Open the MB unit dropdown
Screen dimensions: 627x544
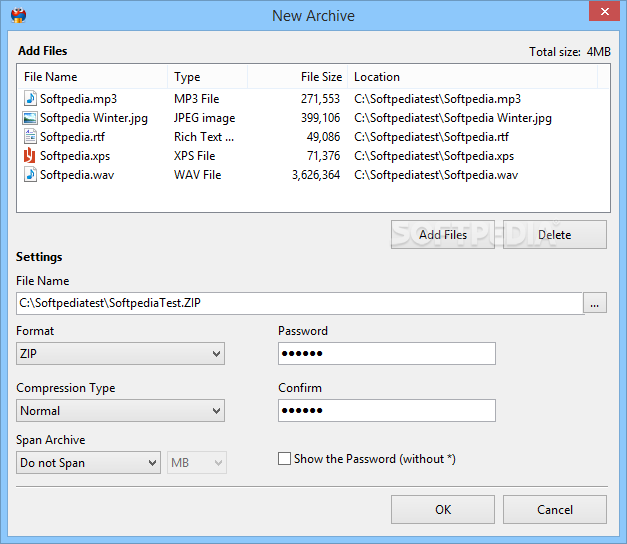[x=197, y=463]
